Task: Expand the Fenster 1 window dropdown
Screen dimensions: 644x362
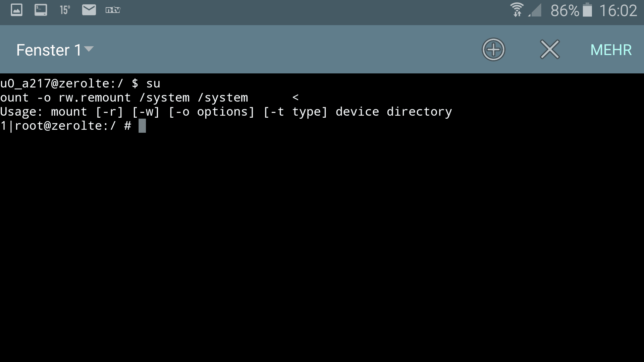Action: [x=55, y=50]
